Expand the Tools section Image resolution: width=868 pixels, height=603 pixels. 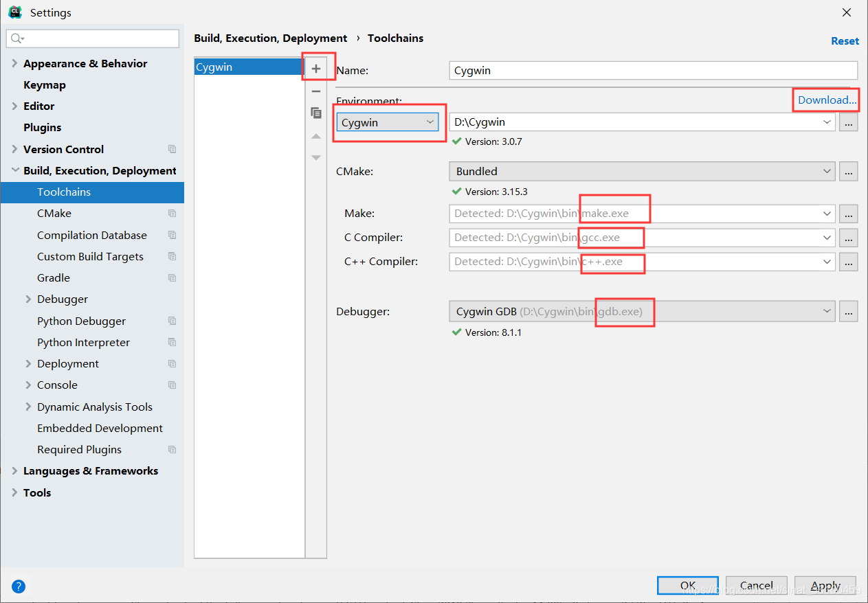14,492
